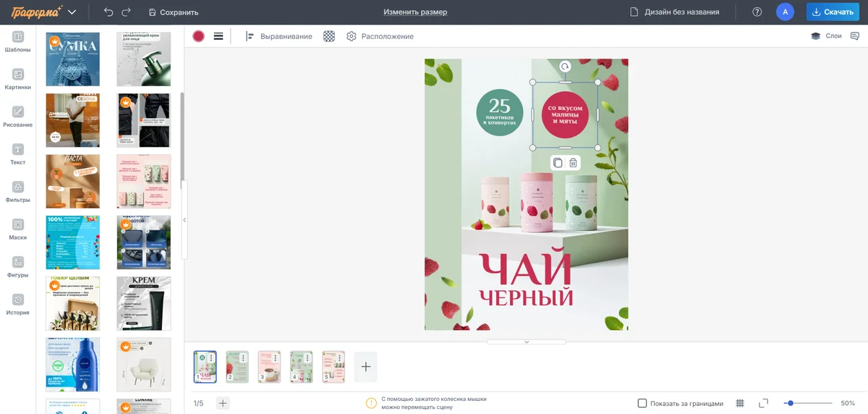Choose the pink tea packets template
868x414 pixels.
pos(144,182)
